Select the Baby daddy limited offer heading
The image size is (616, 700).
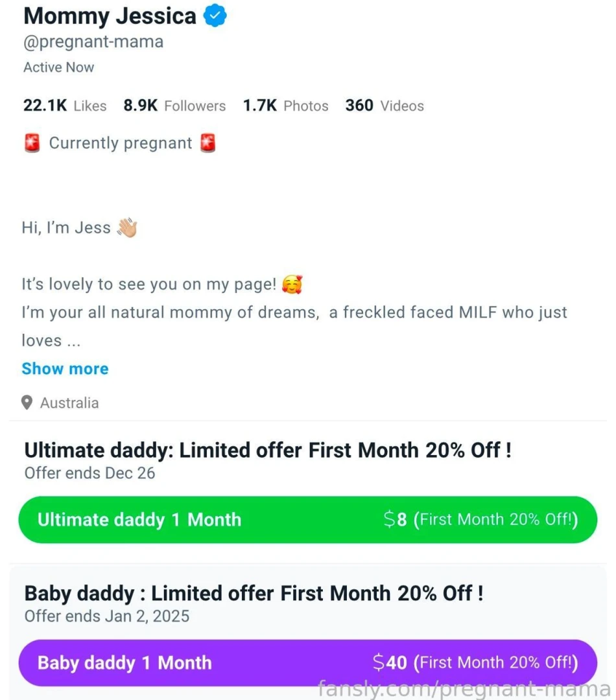(x=253, y=593)
